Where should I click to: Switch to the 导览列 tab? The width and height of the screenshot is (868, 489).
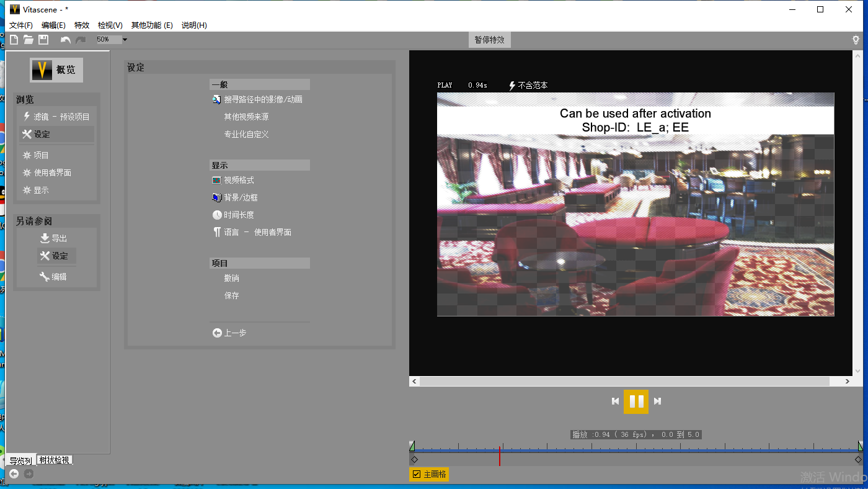coord(20,460)
